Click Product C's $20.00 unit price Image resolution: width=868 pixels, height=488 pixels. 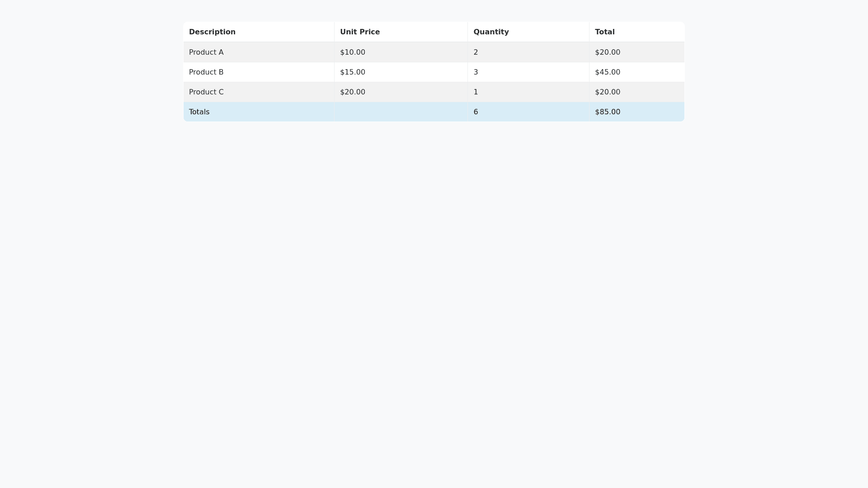coord(353,92)
